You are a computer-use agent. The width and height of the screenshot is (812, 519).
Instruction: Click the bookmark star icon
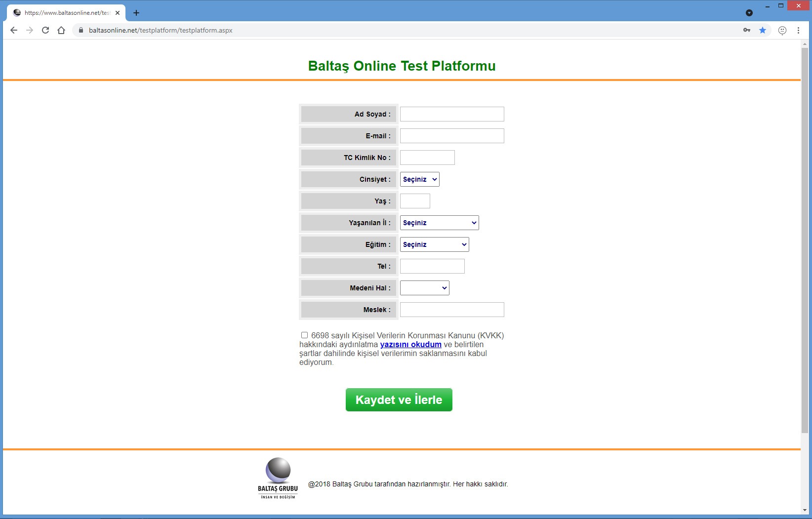point(763,30)
